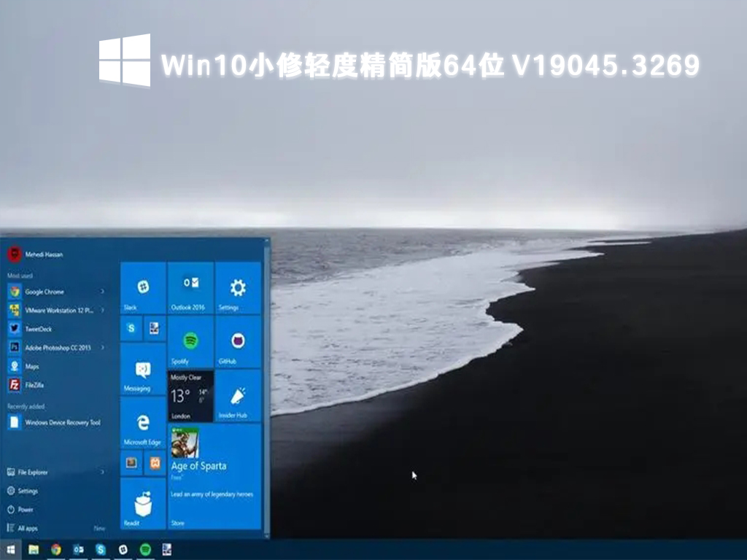Select FileZilla from Most used list
The width and height of the screenshot is (747, 560).
(x=34, y=384)
